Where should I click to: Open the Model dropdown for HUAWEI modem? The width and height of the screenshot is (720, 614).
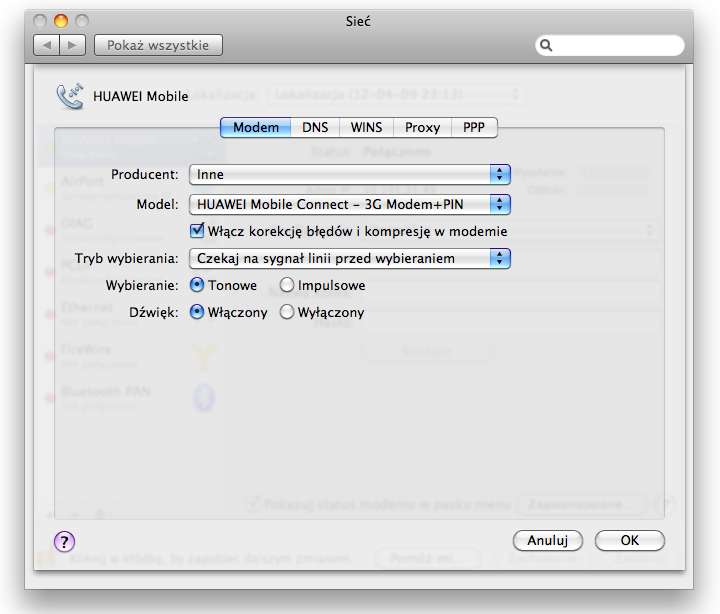[x=349, y=204]
